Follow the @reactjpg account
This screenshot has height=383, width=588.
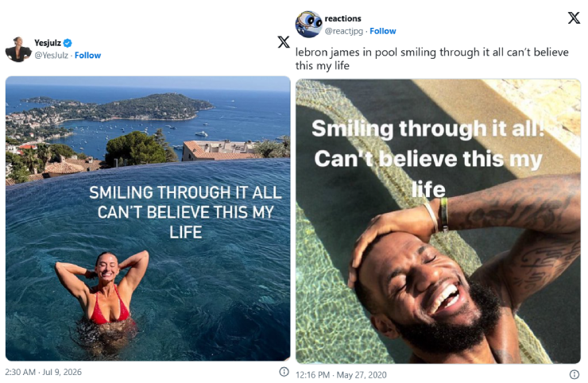pyautogui.click(x=383, y=31)
